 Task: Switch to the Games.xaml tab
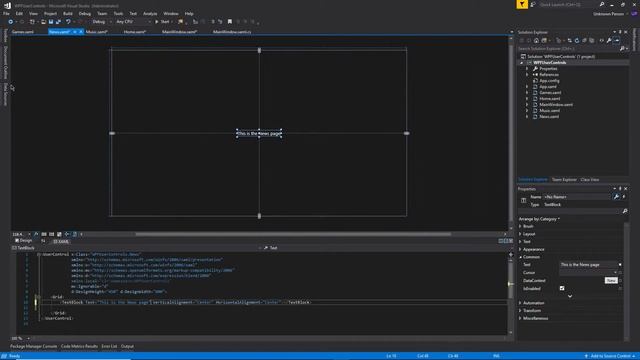(x=23, y=32)
